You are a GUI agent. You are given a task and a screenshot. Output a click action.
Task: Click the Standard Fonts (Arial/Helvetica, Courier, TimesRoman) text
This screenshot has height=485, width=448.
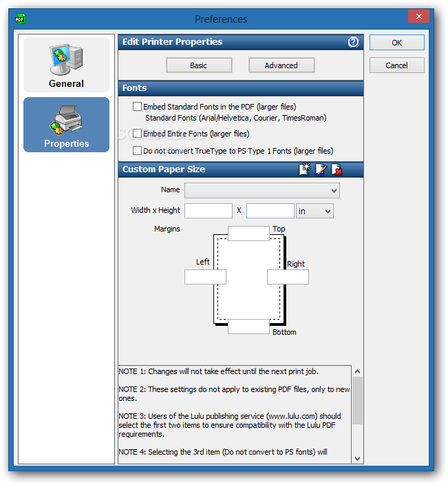(236, 118)
